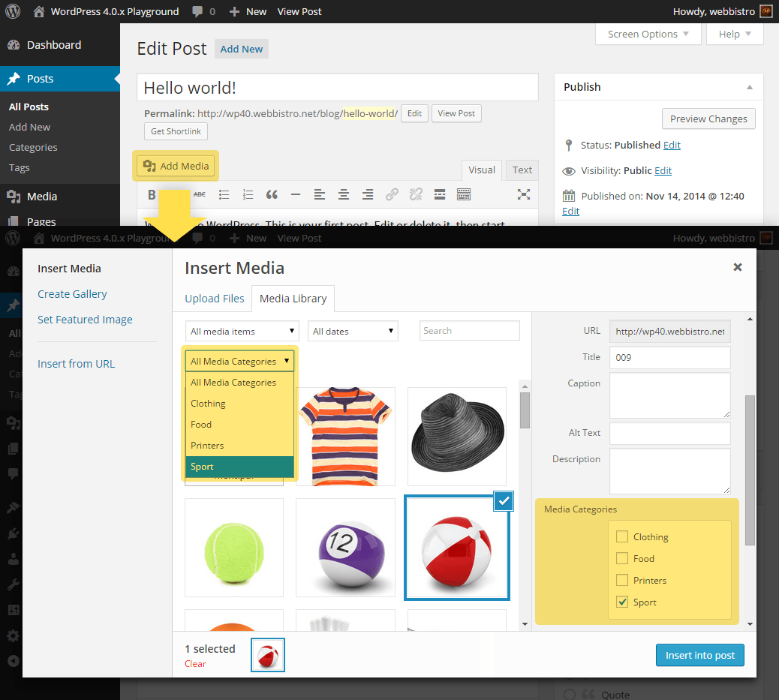
Task: Click into the media Search field
Action: coord(469,331)
